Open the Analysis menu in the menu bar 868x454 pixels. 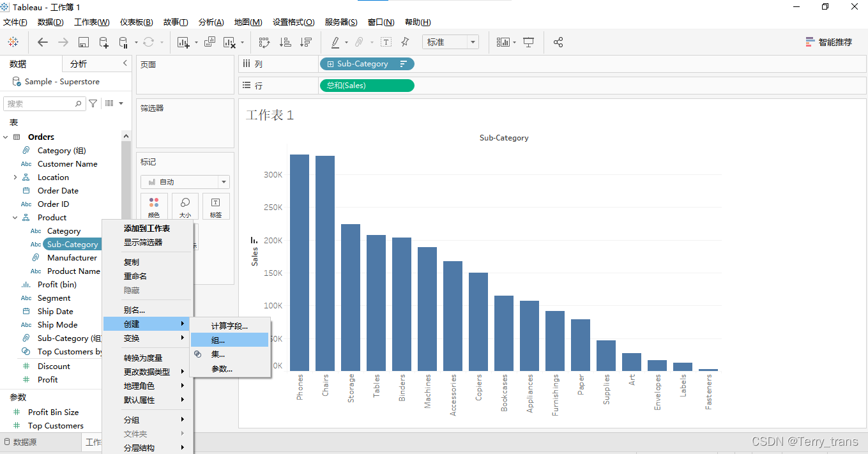tap(211, 22)
